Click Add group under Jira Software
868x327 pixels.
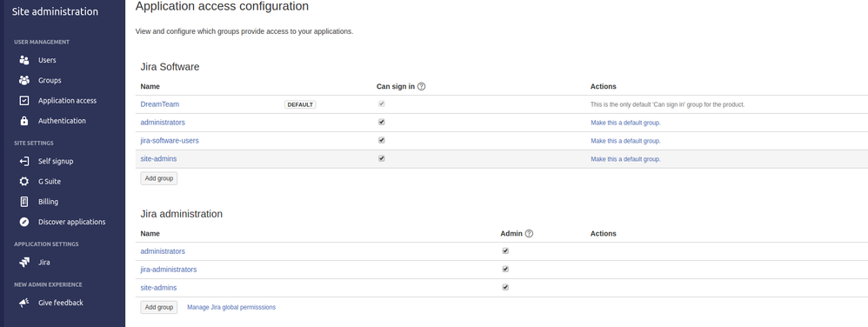pos(159,178)
